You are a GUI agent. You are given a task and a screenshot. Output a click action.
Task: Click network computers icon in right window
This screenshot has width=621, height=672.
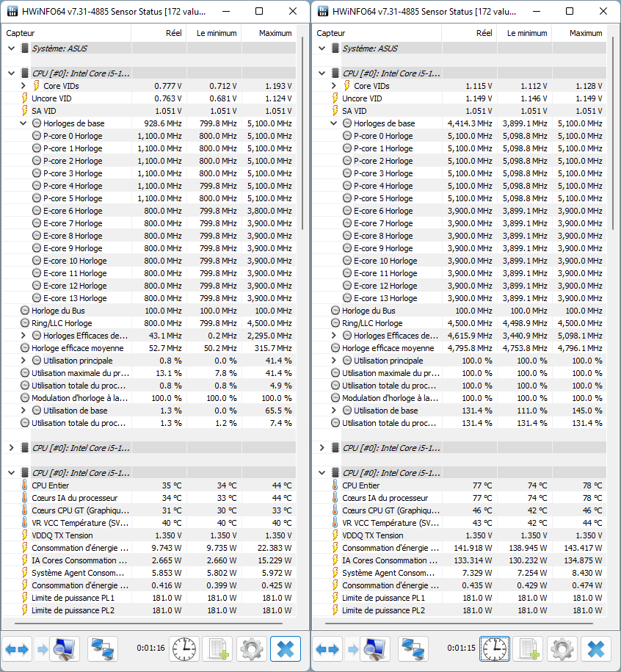point(413,649)
